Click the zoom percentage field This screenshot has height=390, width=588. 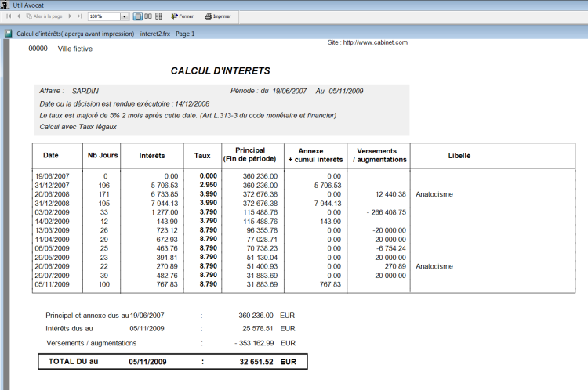tap(104, 16)
